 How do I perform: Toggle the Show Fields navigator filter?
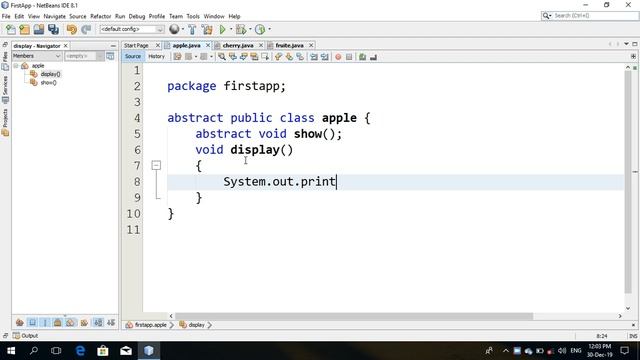coord(33,323)
